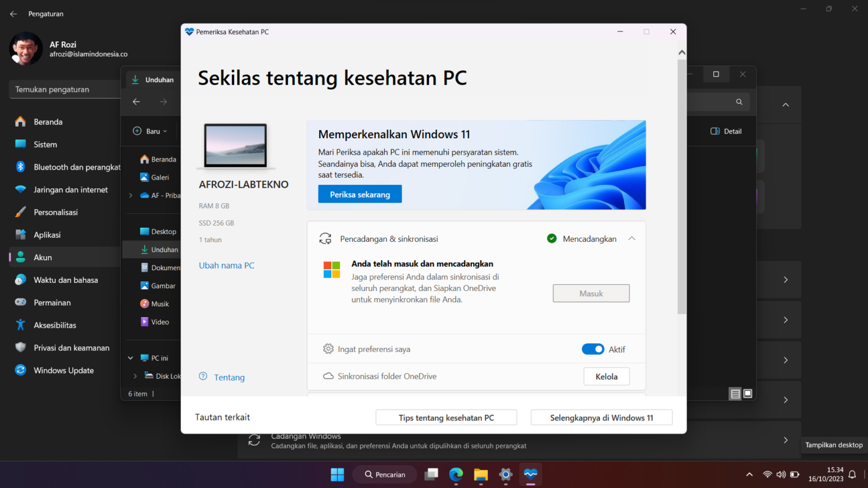The height and width of the screenshot is (488, 868).
Task: Click the scroll up arrow in PC Health Check
Action: (682, 52)
